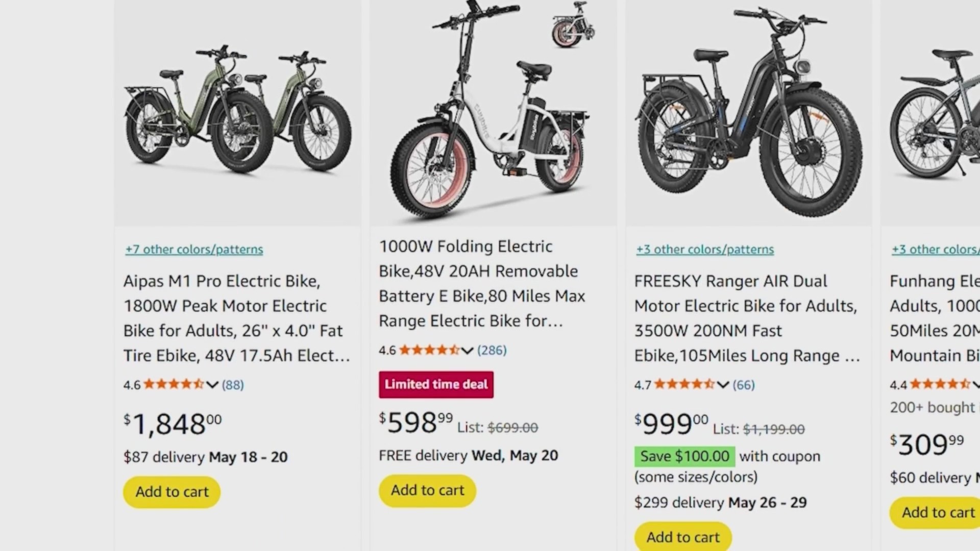Open the 66 reviews link
Image resolution: width=980 pixels, height=551 pixels.
point(744,385)
